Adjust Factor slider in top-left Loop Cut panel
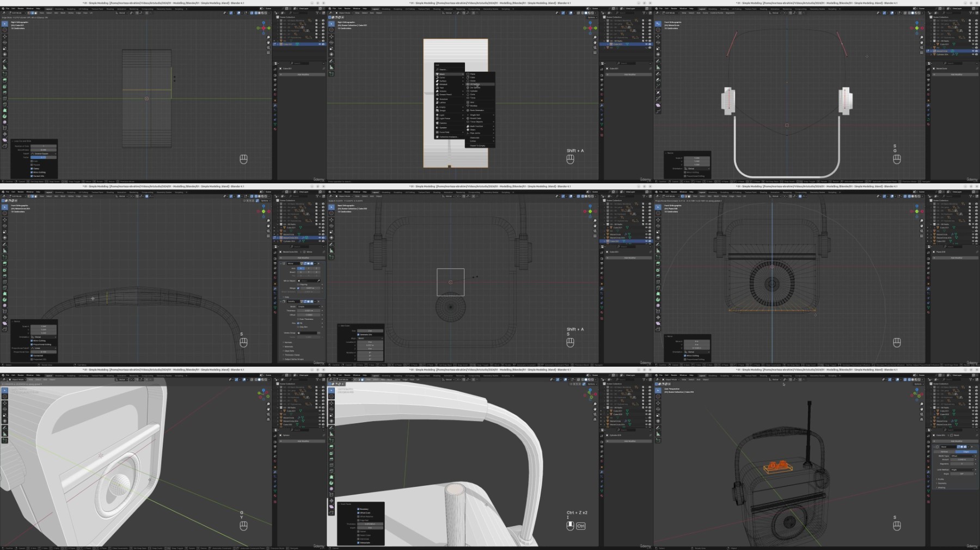Screen dimensions: 980x550 (44, 157)
